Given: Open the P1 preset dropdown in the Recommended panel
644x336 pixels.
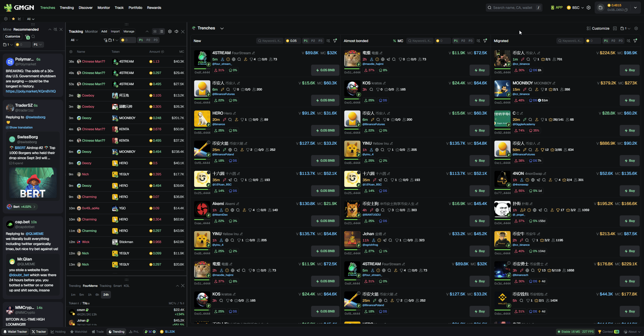Looking at the screenshot, I should tap(38, 45).
